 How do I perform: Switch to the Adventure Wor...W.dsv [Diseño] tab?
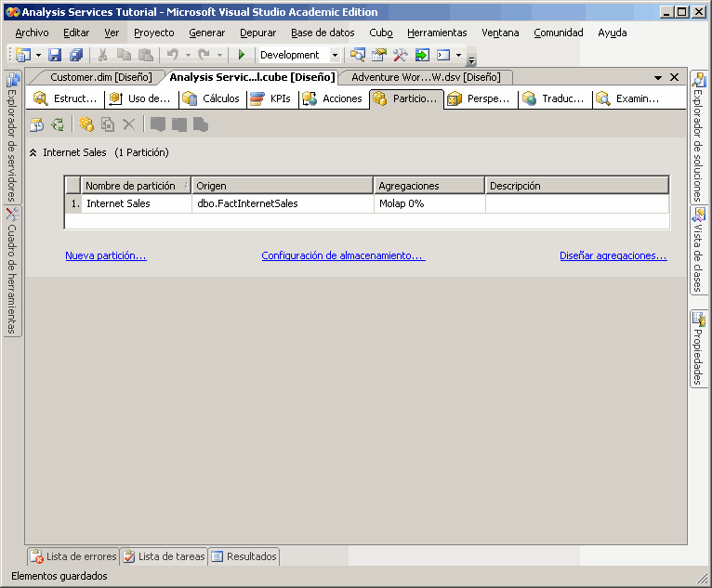(426, 77)
